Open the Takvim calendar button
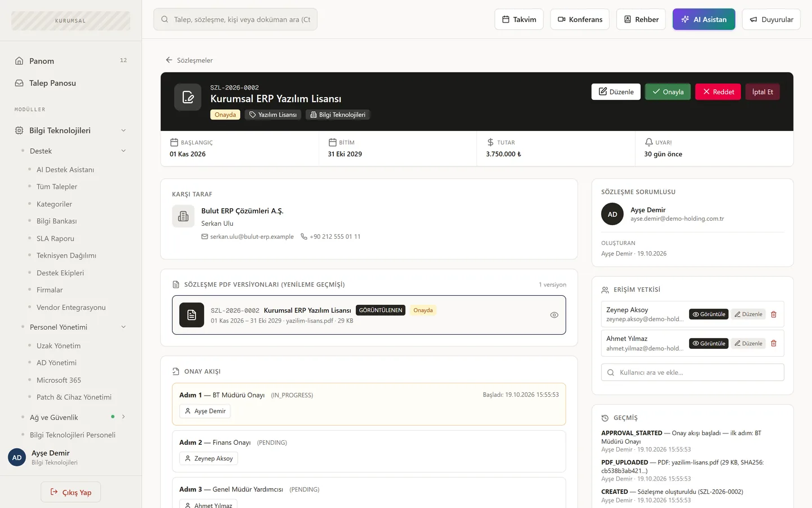 519,19
